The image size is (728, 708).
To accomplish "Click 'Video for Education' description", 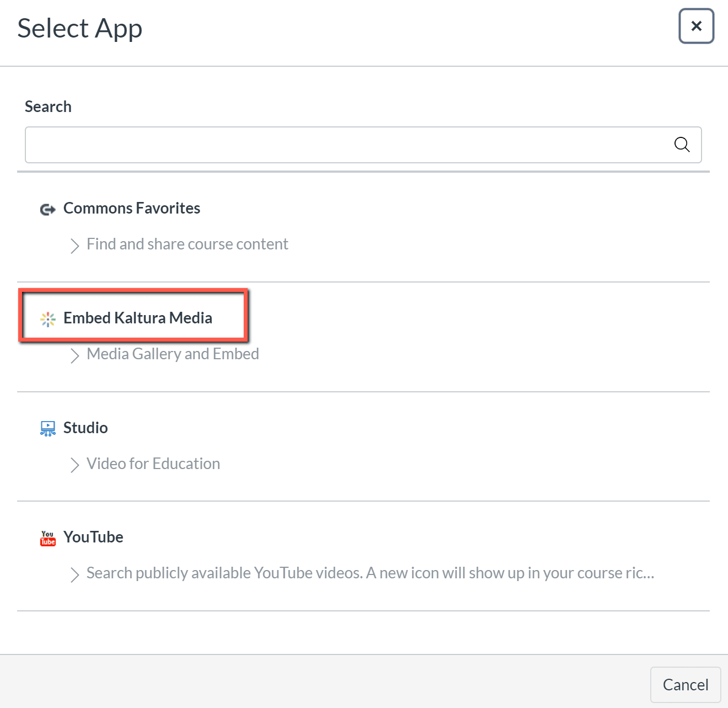I will click(153, 464).
